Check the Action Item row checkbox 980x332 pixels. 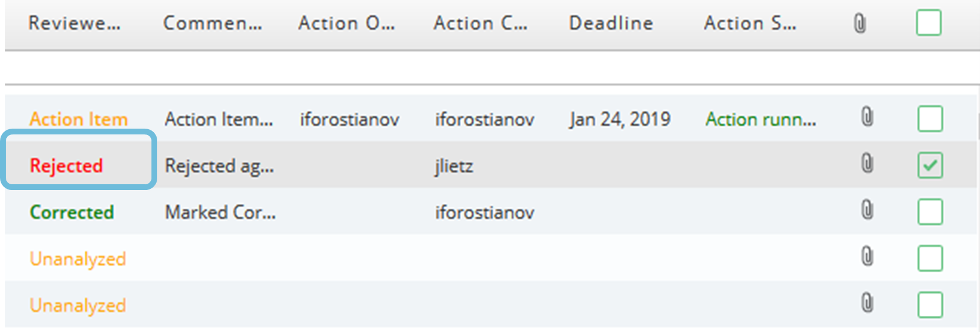(x=930, y=119)
